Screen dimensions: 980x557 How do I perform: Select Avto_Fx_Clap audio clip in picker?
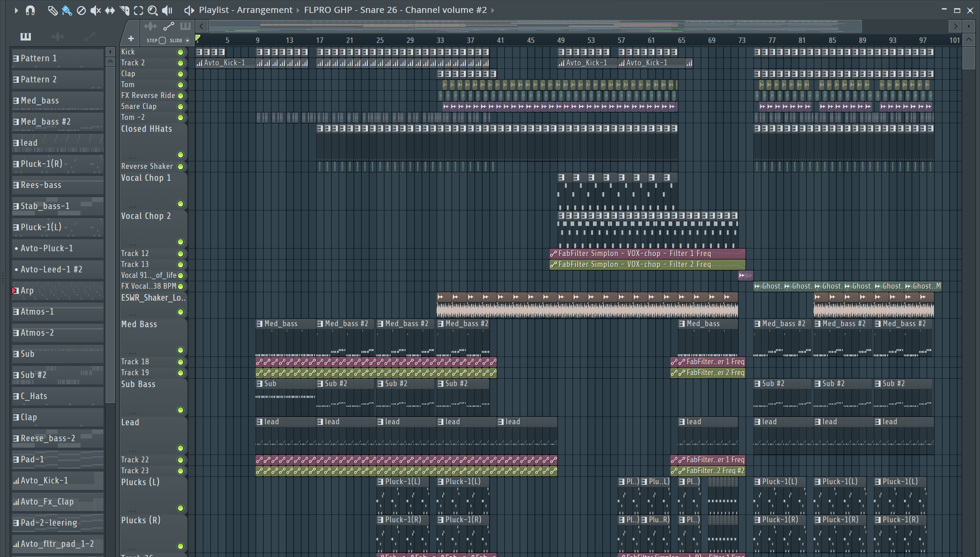tap(58, 502)
